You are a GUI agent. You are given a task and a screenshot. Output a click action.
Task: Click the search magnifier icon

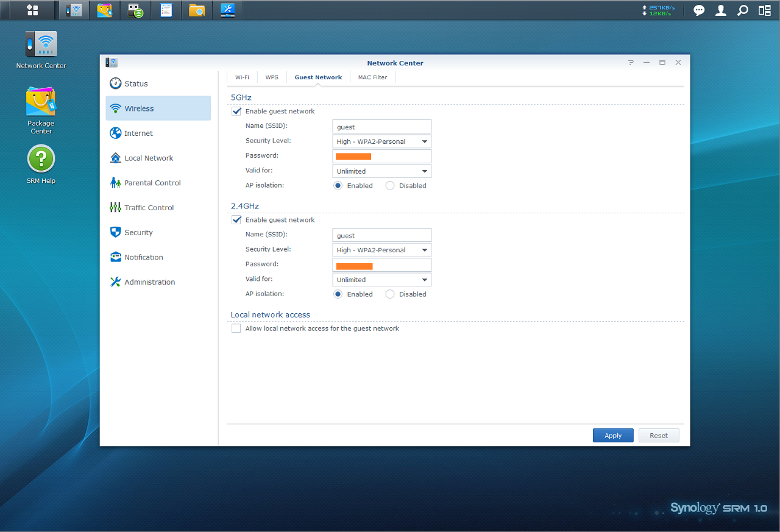[x=742, y=10]
